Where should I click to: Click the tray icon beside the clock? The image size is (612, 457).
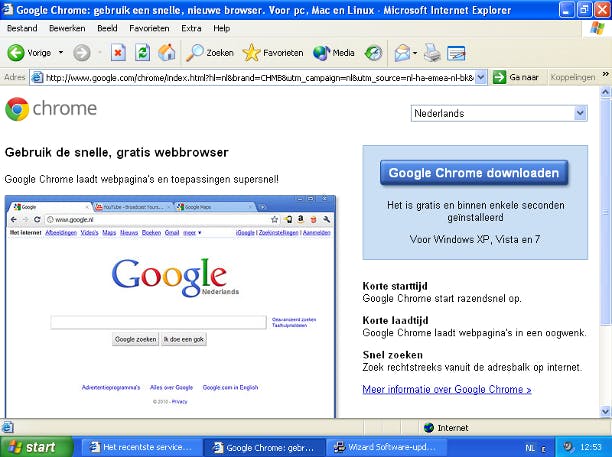point(568,447)
